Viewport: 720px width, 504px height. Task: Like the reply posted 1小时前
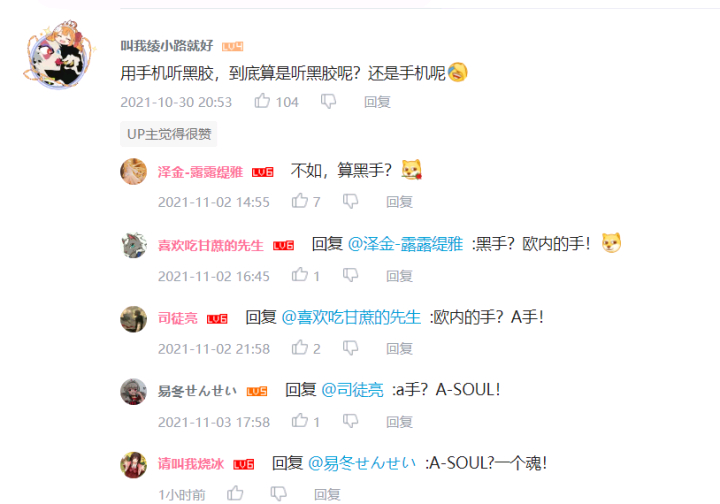pos(235,493)
